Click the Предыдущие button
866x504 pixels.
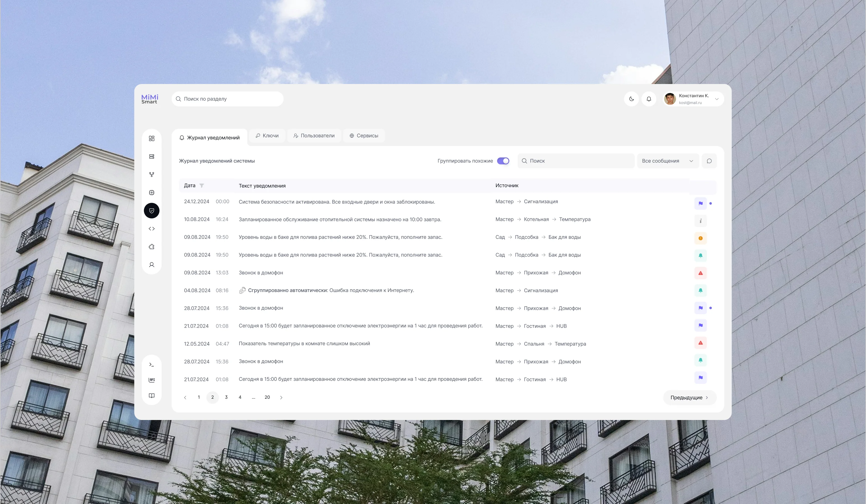pos(690,398)
